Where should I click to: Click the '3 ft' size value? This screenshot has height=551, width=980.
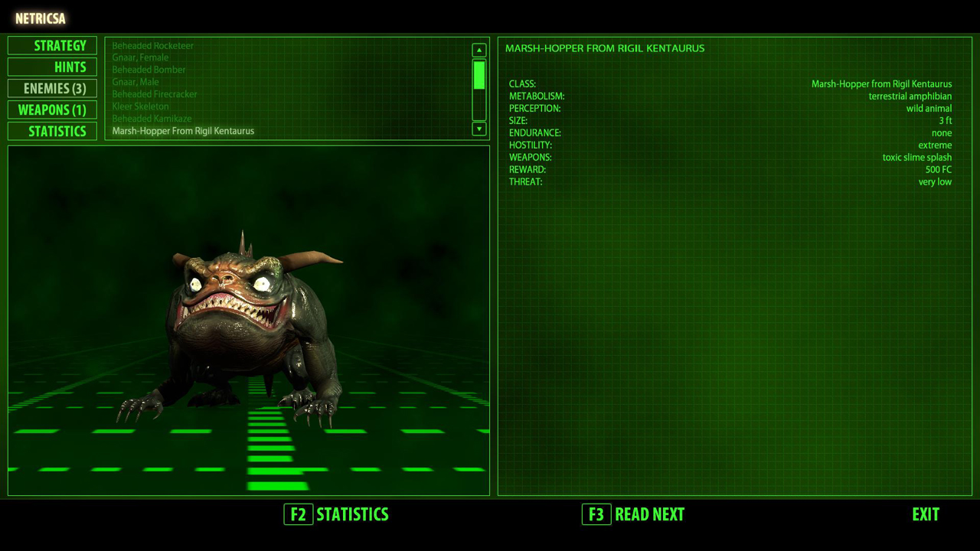946,121
